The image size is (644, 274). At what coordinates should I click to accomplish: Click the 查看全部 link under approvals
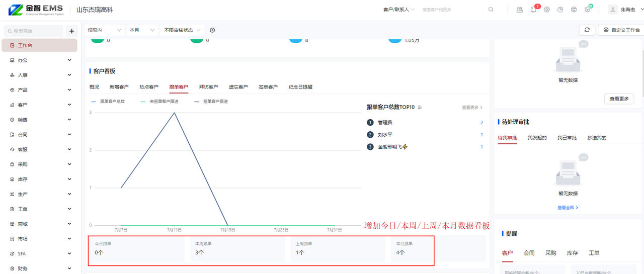pos(568,208)
